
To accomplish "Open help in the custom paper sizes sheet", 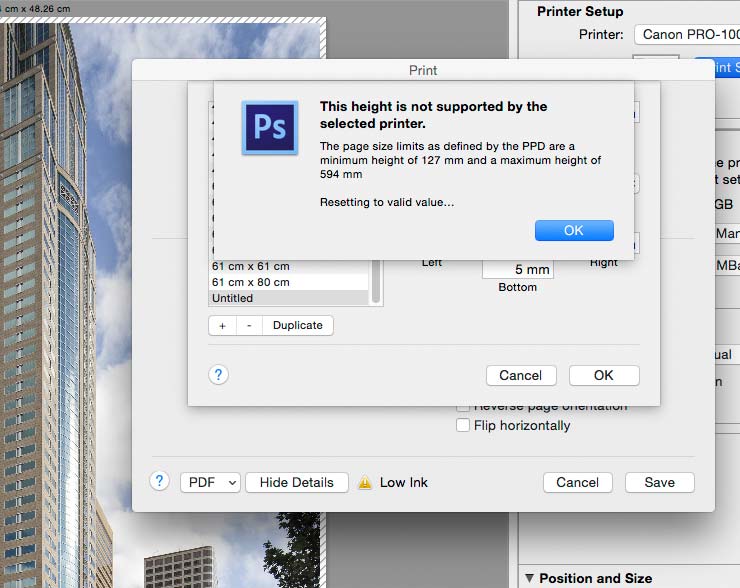I will pos(218,375).
